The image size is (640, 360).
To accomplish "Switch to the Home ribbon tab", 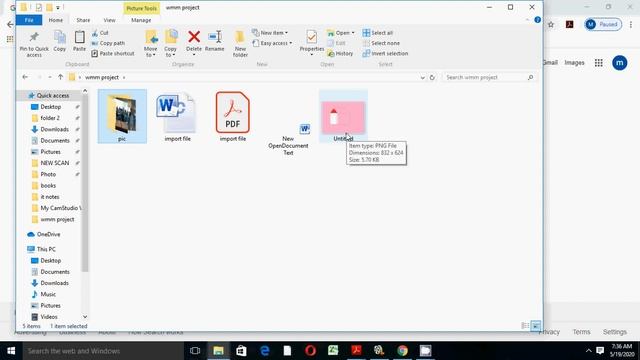I will click(x=56, y=20).
